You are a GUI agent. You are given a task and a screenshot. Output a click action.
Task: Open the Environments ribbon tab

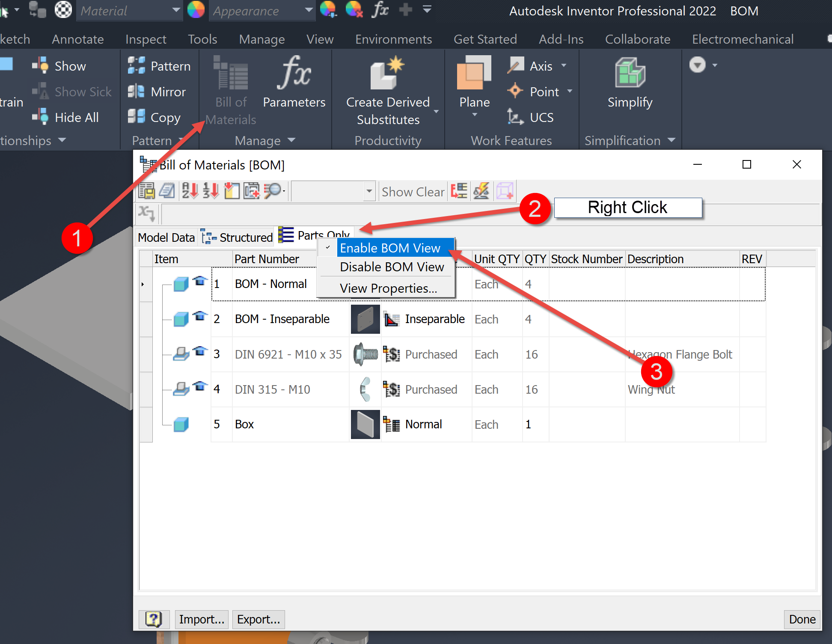point(393,39)
